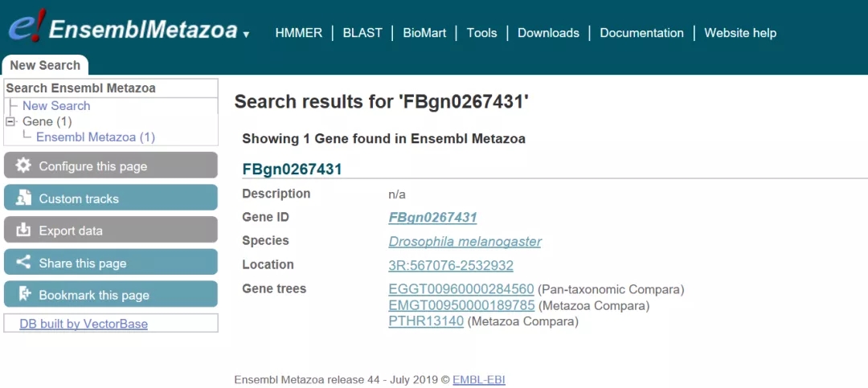
Task: Click the DB built by VectorBase link
Action: tap(84, 324)
